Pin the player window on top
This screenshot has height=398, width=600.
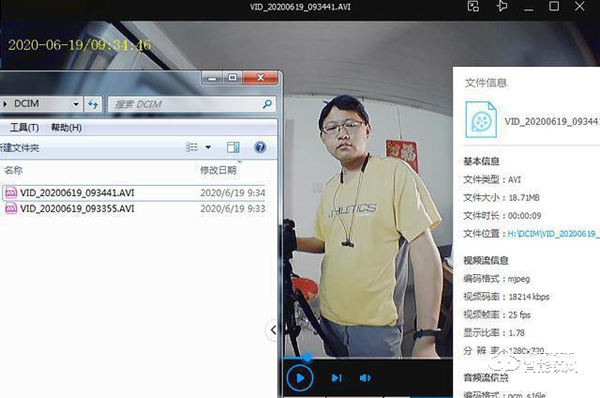point(502,7)
